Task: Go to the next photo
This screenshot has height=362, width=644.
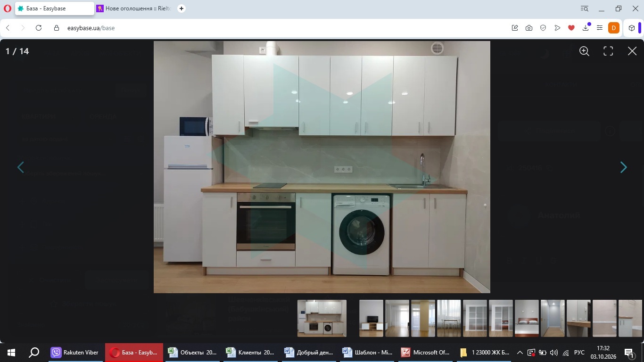Action: pos(623,167)
